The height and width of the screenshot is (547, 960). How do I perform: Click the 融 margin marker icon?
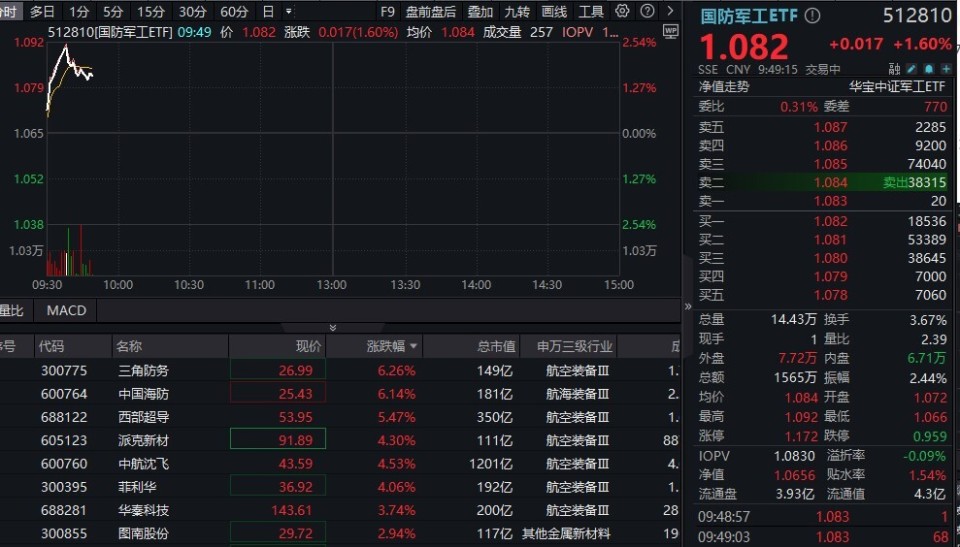pos(894,69)
